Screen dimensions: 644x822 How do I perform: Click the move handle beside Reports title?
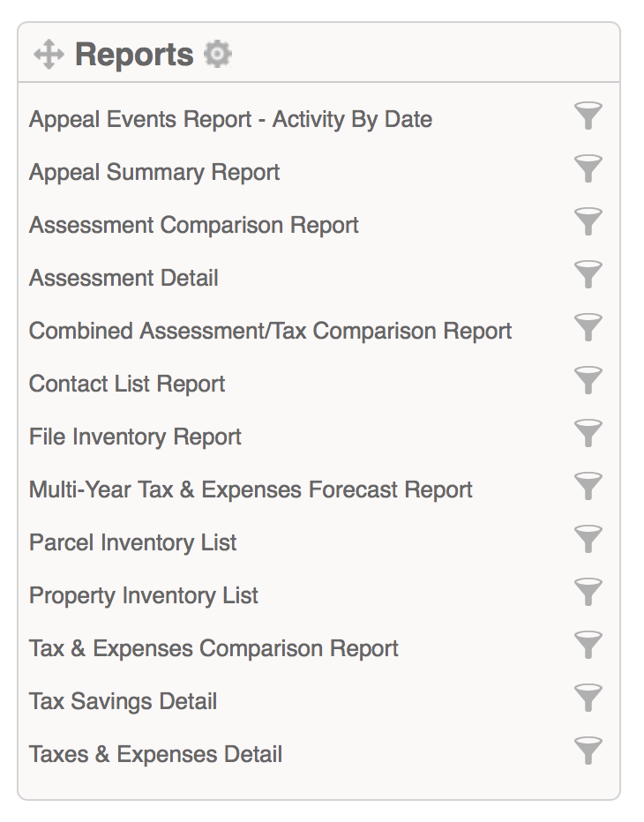(49, 54)
